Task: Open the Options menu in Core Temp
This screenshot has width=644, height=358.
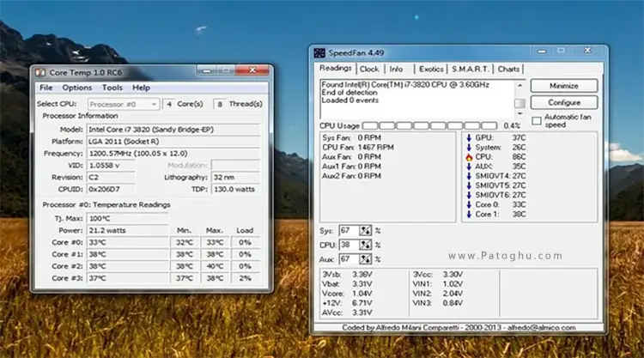Action: pos(76,88)
